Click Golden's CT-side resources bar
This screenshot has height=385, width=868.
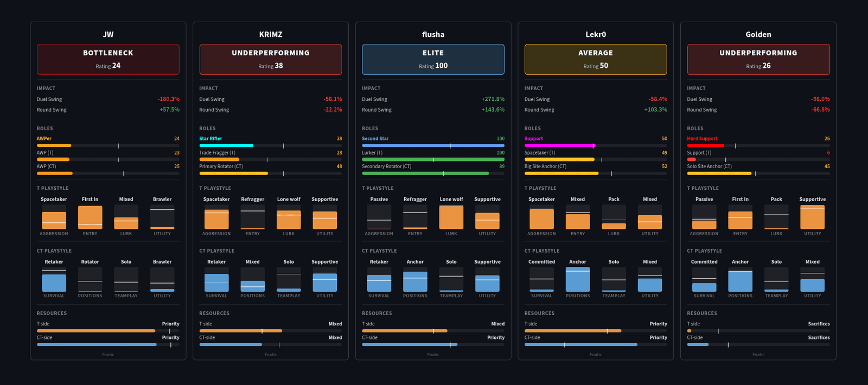758,344
